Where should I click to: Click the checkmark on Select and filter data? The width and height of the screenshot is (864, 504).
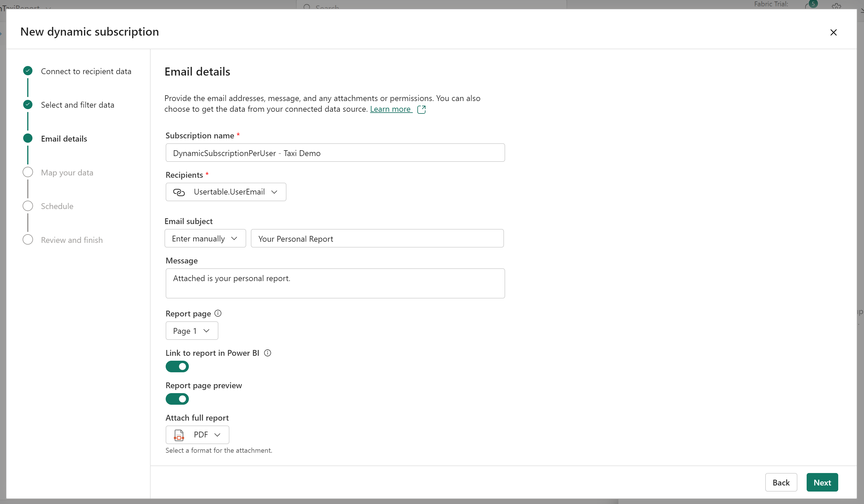[28, 104]
